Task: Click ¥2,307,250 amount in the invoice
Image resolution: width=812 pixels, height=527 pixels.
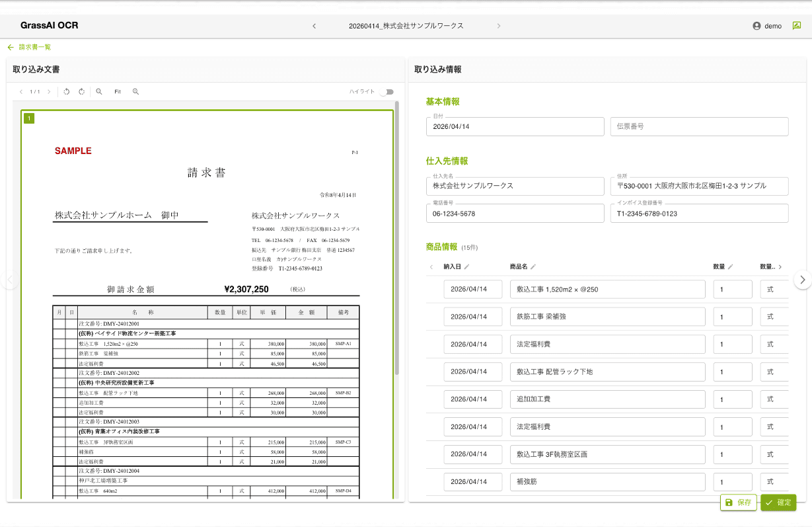Action: point(246,289)
